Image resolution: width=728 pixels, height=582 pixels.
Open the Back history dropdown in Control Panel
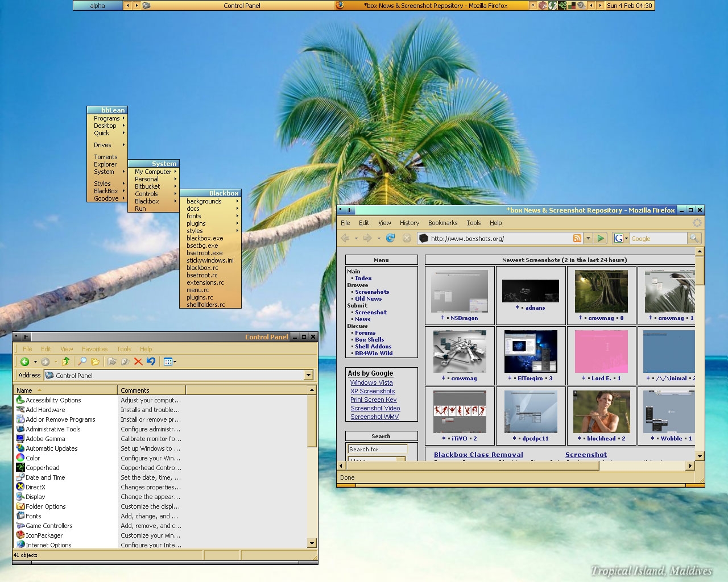coord(35,361)
